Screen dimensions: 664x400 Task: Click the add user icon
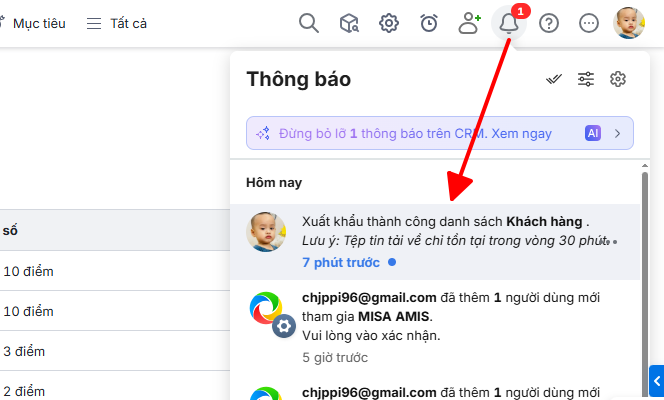tap(469, 23)
